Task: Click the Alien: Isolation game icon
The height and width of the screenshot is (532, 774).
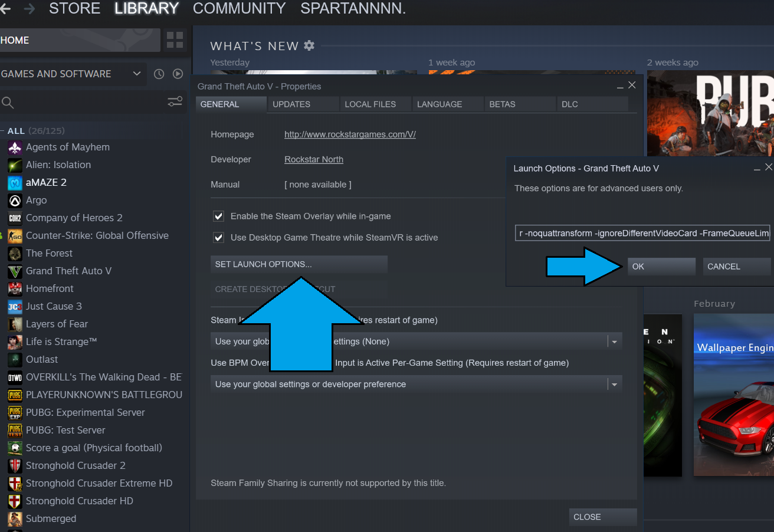Action: [15, 165]
